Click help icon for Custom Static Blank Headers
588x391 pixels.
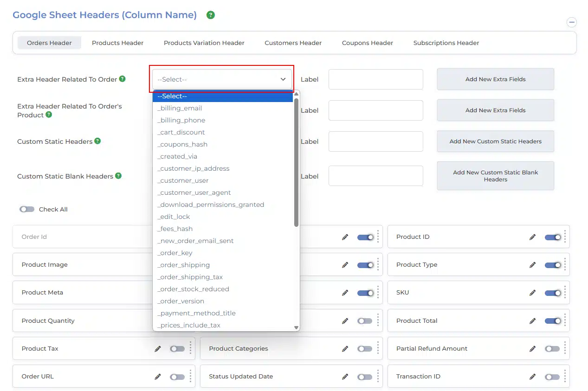pyautogui.click(x=118, y=176)
